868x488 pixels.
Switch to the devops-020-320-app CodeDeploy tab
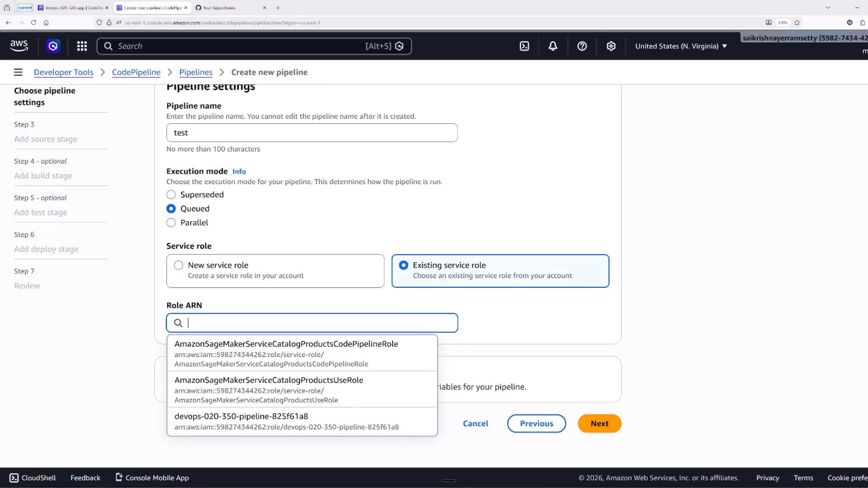pos(73,8)
